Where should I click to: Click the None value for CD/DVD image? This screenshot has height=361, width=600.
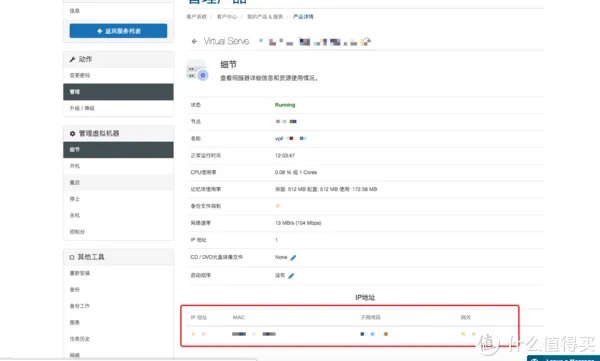tap(281, 257)
